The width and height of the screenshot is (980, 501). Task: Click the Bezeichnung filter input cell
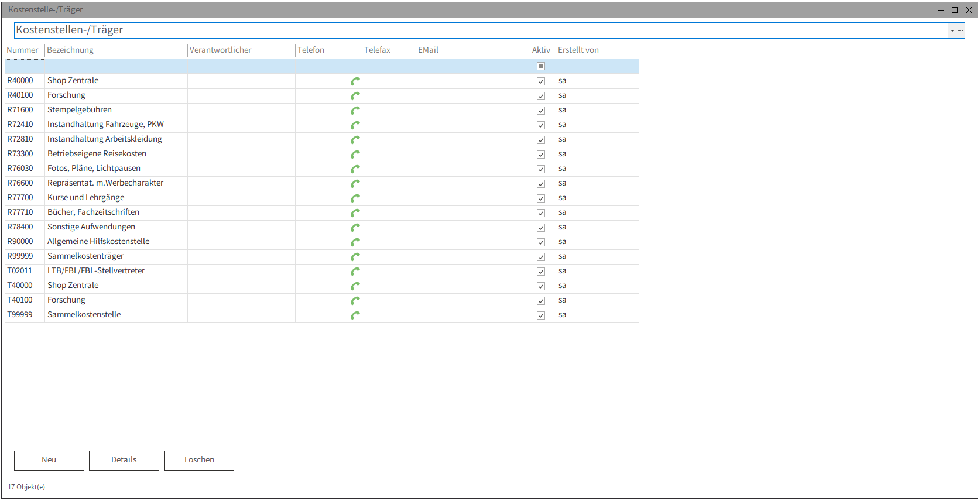coord(116,66)
